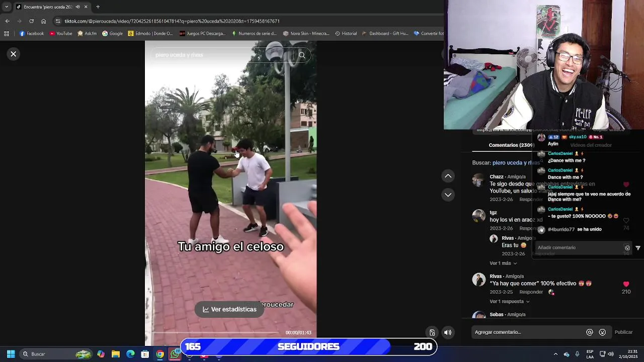
Task: Switch to Comentarios tab
Action: pos(512,145)
